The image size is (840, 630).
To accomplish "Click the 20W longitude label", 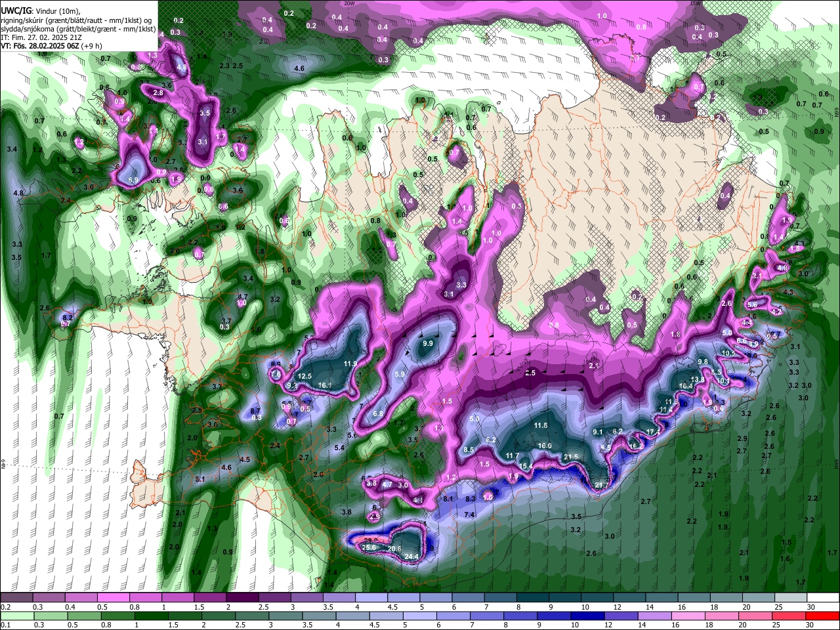I will pos(349,3).
